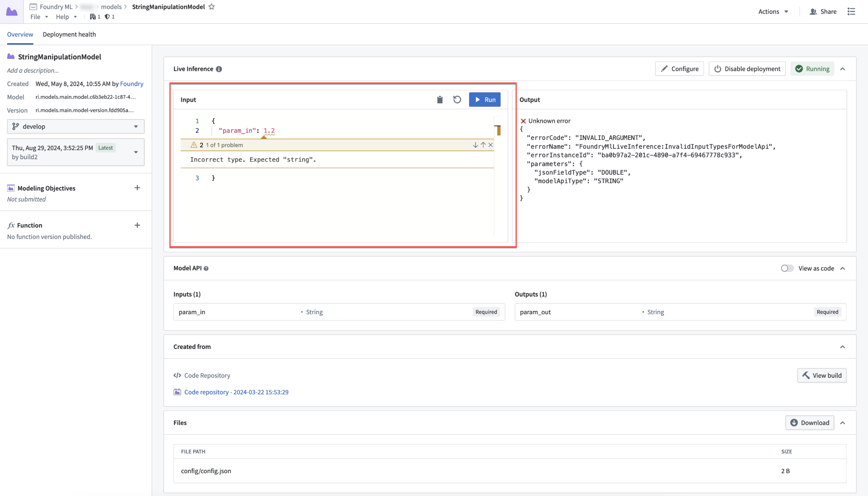
Task: Toggle View as code switch
Action: (787, 269)
